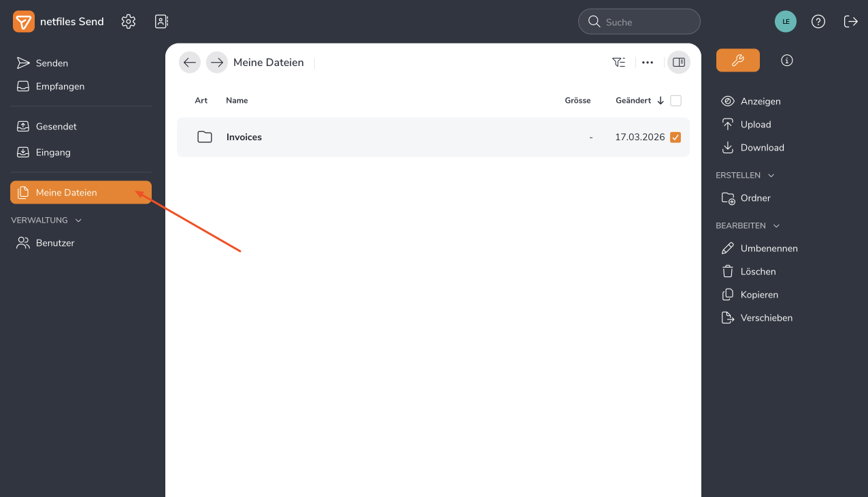Open the settings gear icon
Image resolution: width=868 pixels, height=497 pixels.
[x=129, y=22]
